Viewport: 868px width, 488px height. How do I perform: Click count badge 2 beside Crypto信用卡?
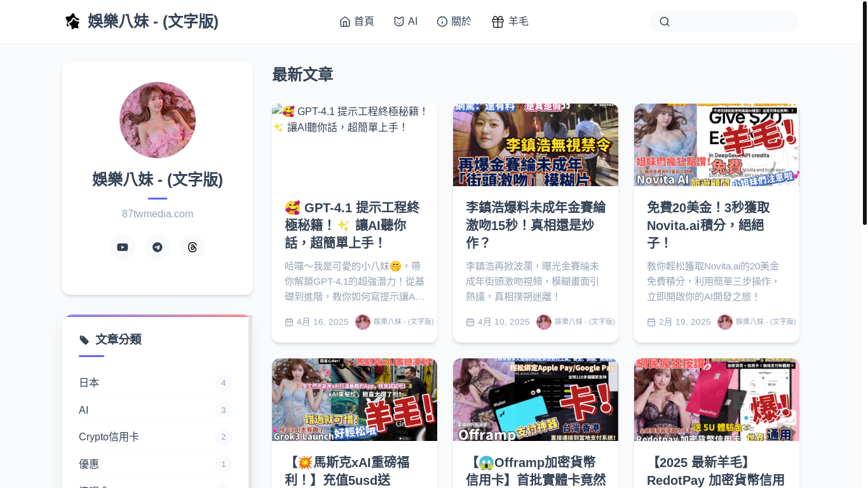(x=224, y=437)
